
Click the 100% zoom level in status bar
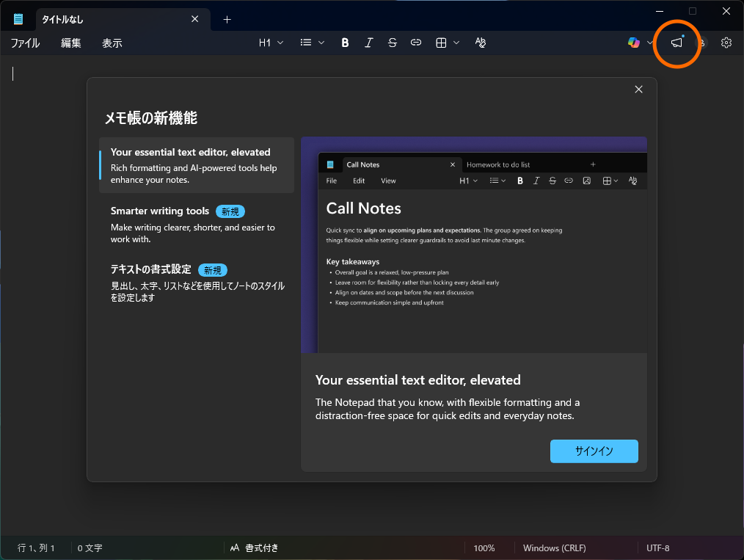pyautogui.click(x=484, y=548)
